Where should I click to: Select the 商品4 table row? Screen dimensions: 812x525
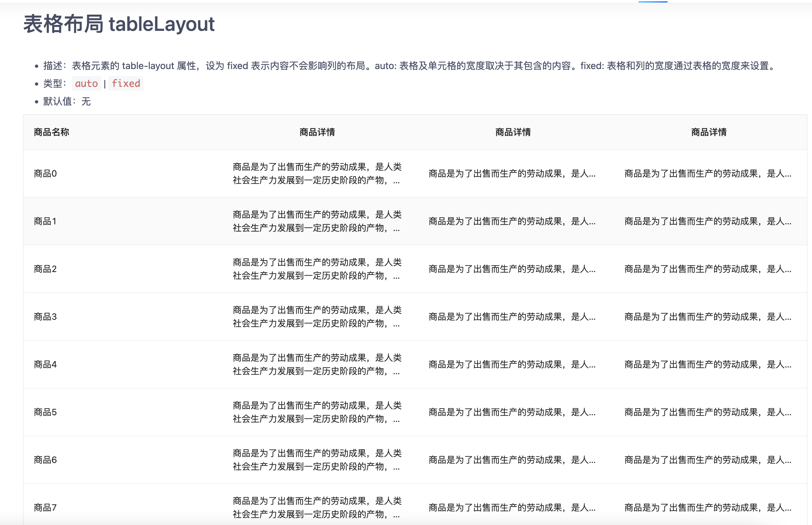click(45, 365)
